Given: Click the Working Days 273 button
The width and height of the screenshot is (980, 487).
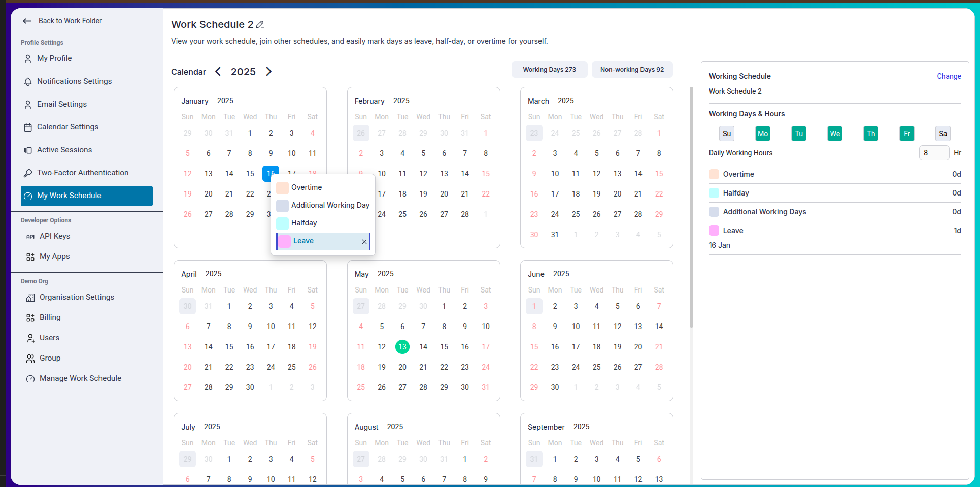Looking at the screenshot, I should (x=549, y=70).
